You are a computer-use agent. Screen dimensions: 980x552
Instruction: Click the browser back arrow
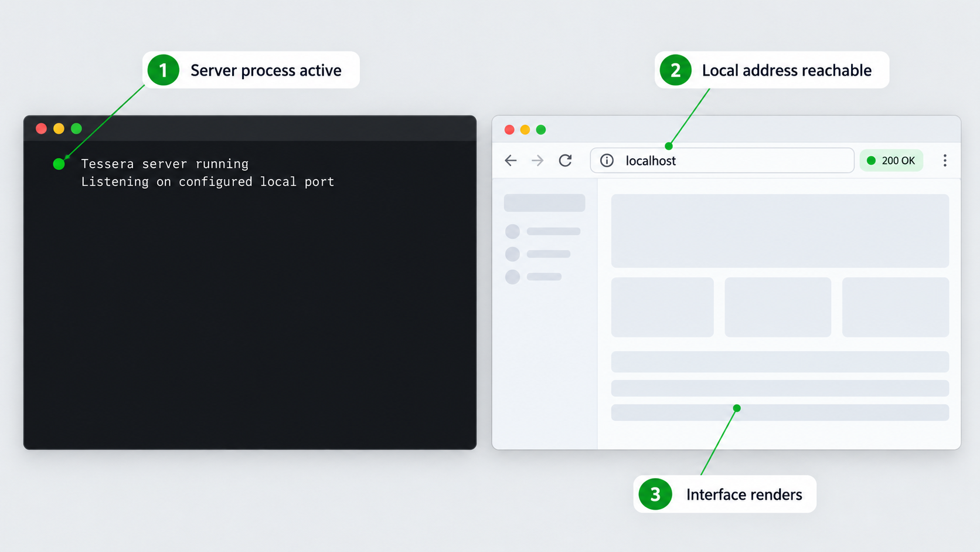point(511,161)
